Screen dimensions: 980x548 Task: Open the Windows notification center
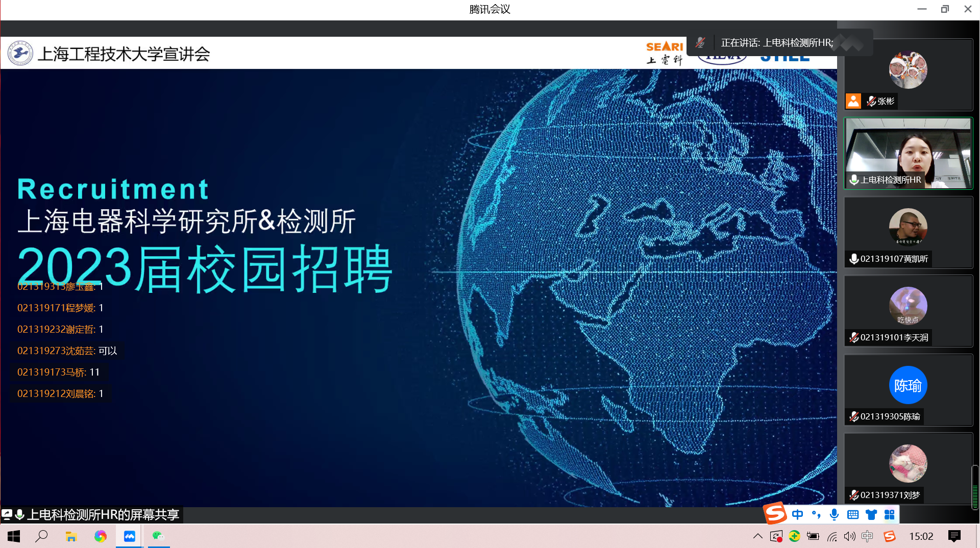tap(954, 536)
